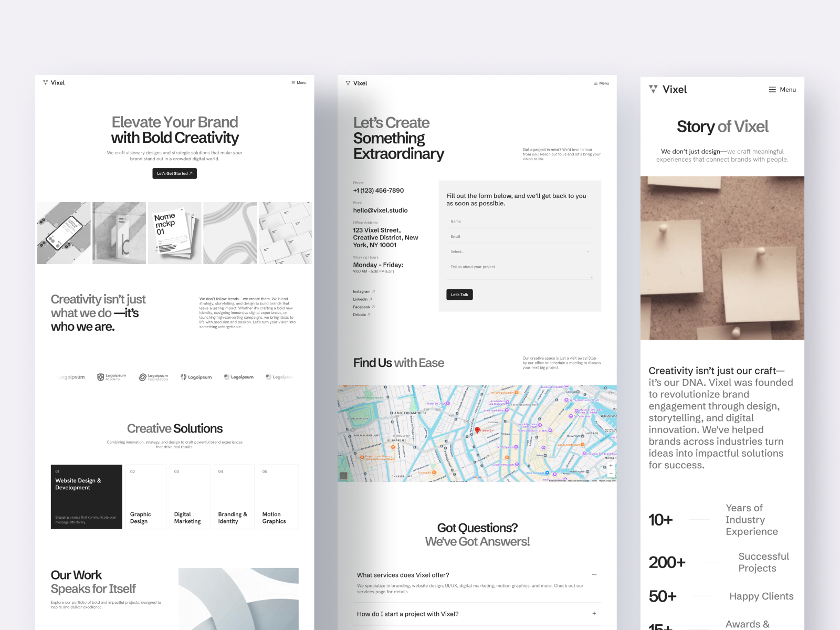Open the Menu on the Elevate Your Brand page

tap(299, 83)
